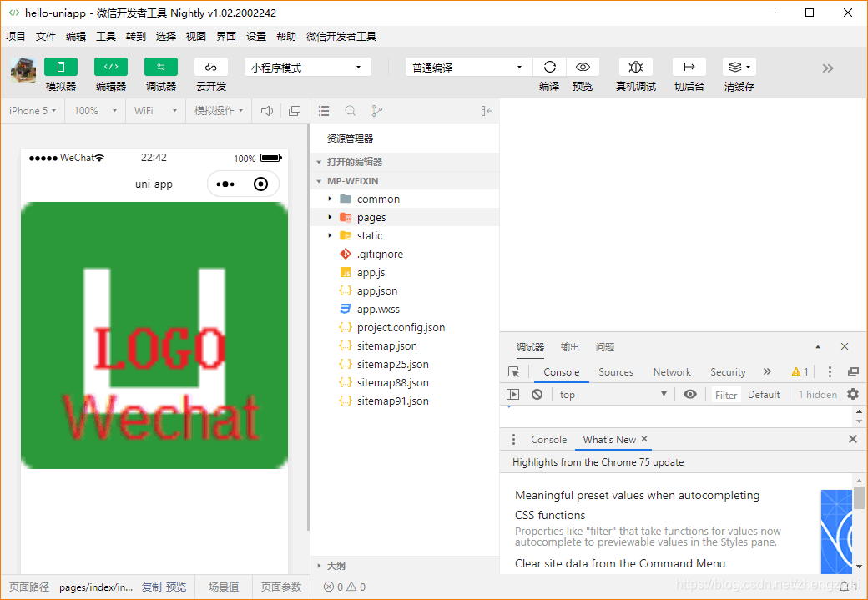Toggle live expression eye icon
Viewport: 868px width, 600px height.
(689, 394)
